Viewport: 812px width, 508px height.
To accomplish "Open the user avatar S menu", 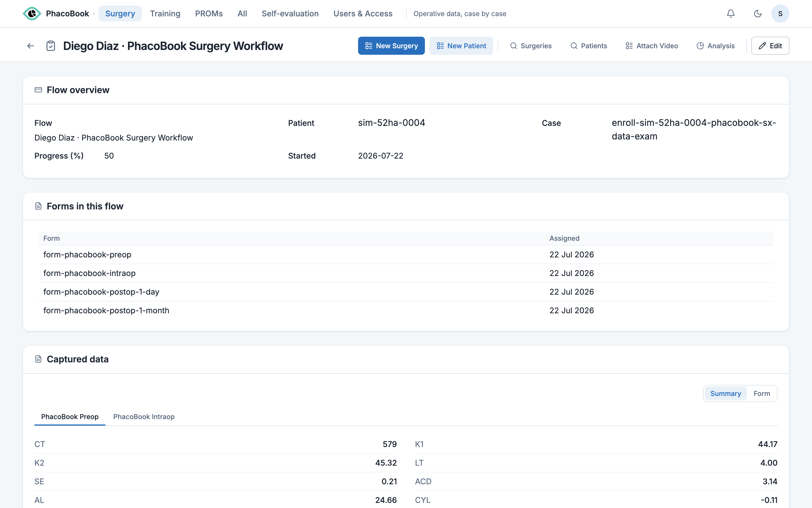I will [x=780, y=14].
